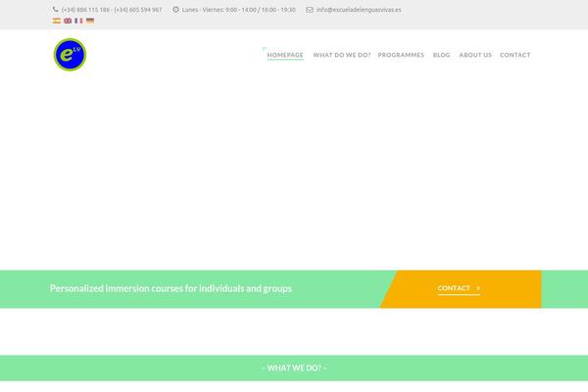This screenshot has height=392, width=588.
Task: Open the Programmes menu item
Action: coord(401,55)
